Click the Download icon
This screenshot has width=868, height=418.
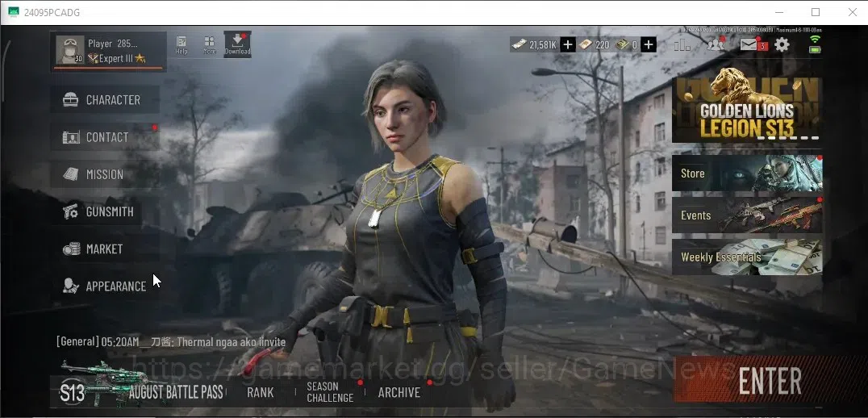237,44
